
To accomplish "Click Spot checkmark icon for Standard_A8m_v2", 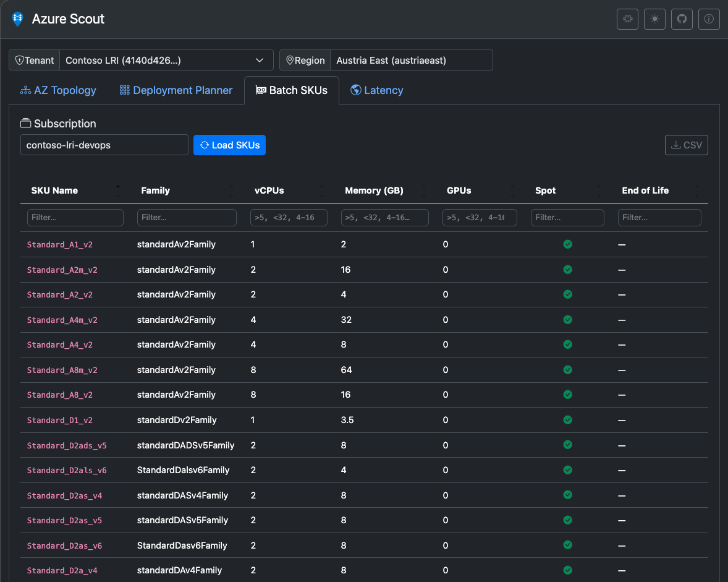I will 567,370.
